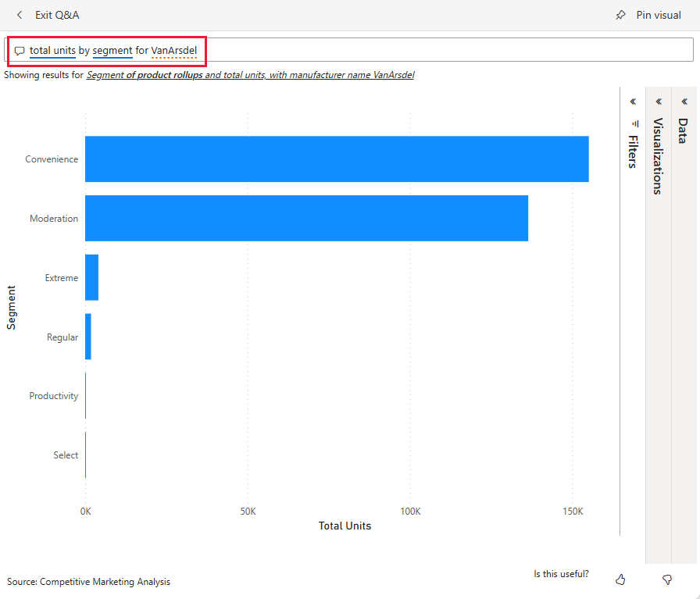Open the Visualizations pane label
Screen dimensions: 700x599
pos(658,156)
